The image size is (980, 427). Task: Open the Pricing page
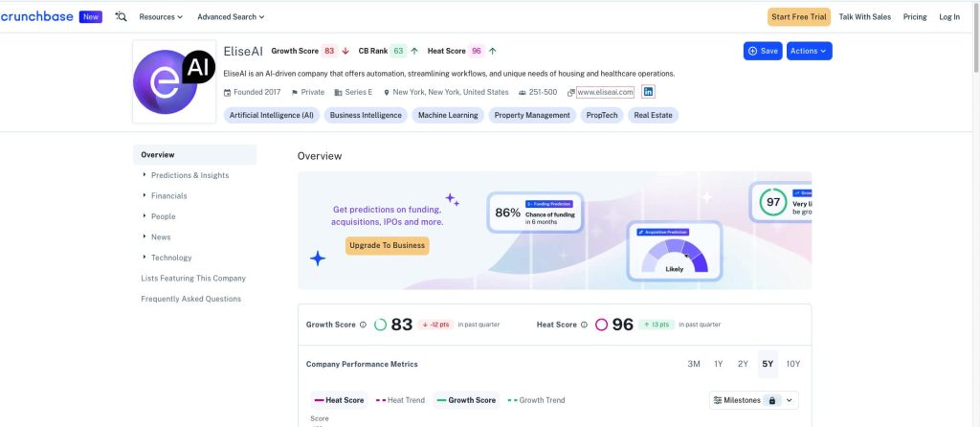915,17
